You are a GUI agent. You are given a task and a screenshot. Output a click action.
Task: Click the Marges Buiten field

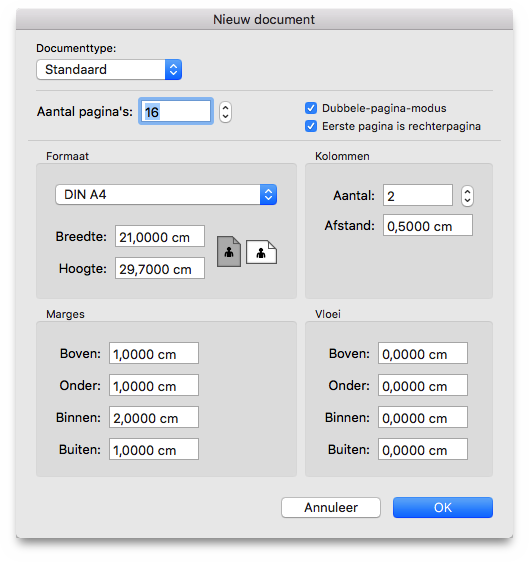tap(154, 449)
